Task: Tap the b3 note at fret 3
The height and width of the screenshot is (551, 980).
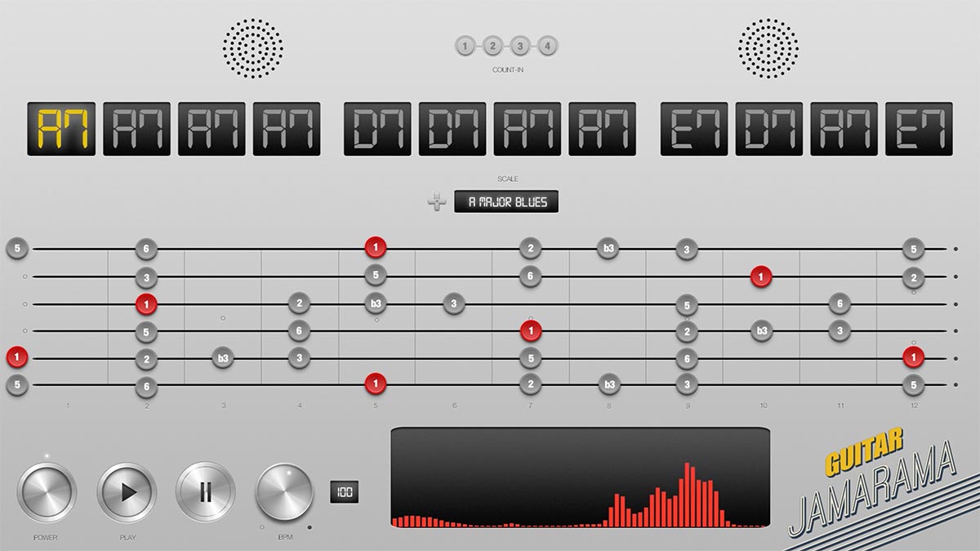Action: pyautogui.click(x=222, y=358)
